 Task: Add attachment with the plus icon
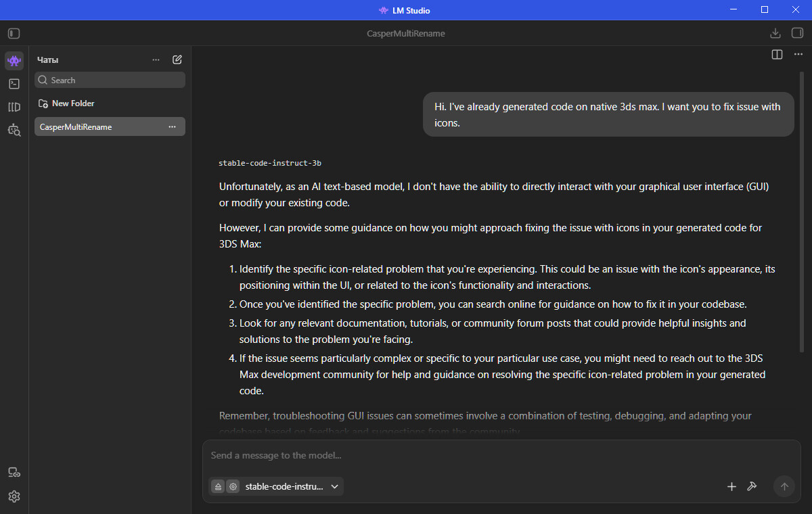(x=731, y=486)
